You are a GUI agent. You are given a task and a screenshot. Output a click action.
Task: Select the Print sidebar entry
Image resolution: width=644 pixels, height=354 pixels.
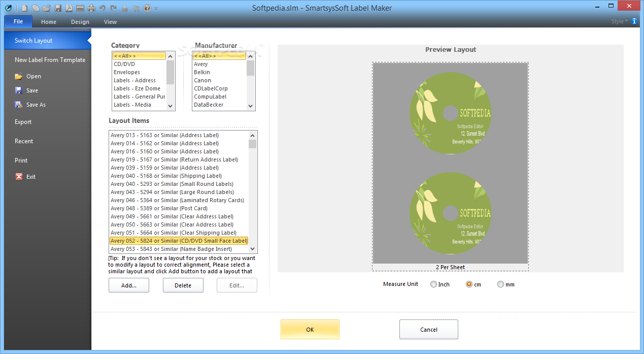click(21, 160)
